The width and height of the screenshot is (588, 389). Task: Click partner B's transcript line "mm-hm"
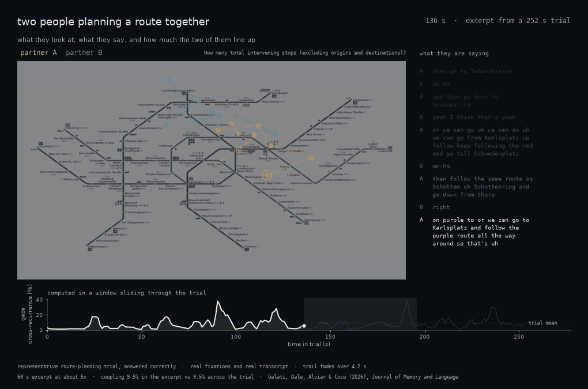(441, 166)
